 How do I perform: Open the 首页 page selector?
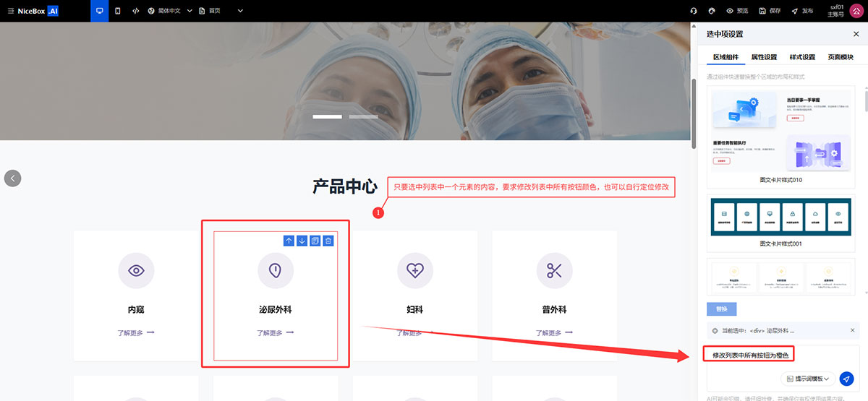(210, 11)
